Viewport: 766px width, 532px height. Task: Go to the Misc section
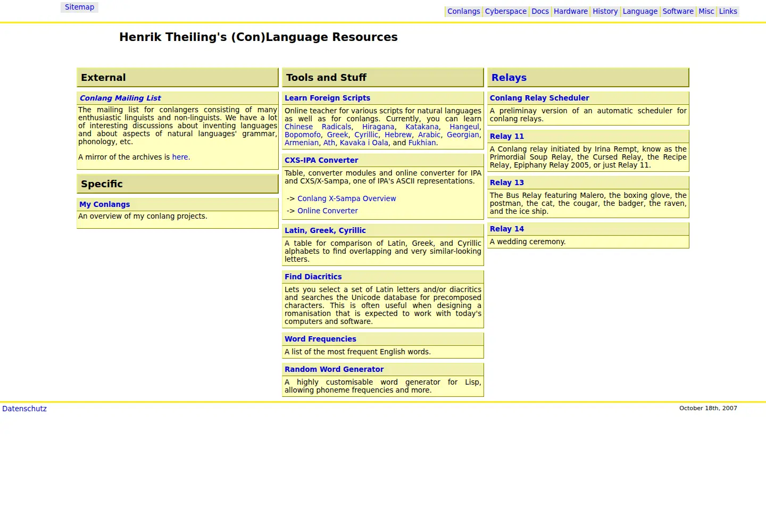[706, 11]
